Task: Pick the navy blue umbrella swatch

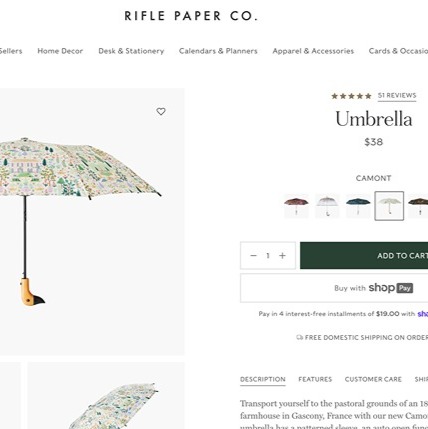Action: [358, 206]
